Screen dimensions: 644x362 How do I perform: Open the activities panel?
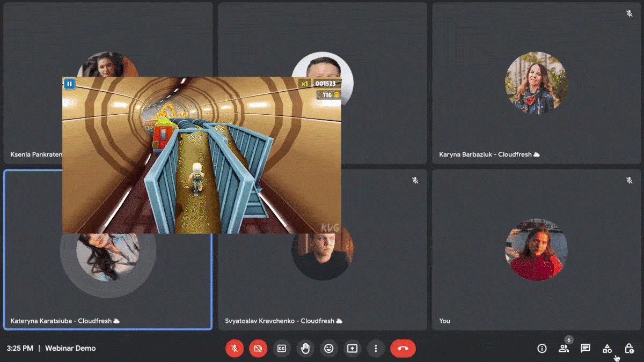coord(607,349)
